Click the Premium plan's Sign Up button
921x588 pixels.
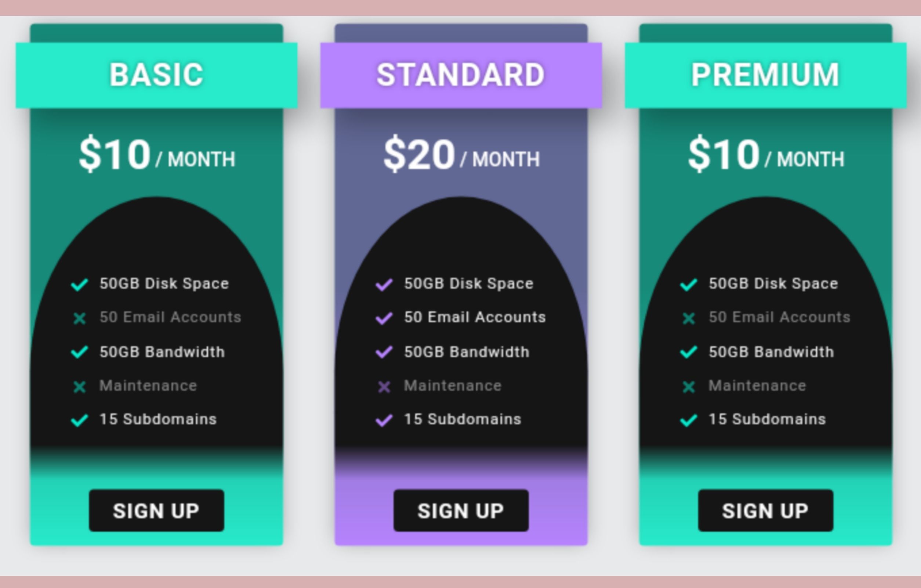[x=765, y=511]
